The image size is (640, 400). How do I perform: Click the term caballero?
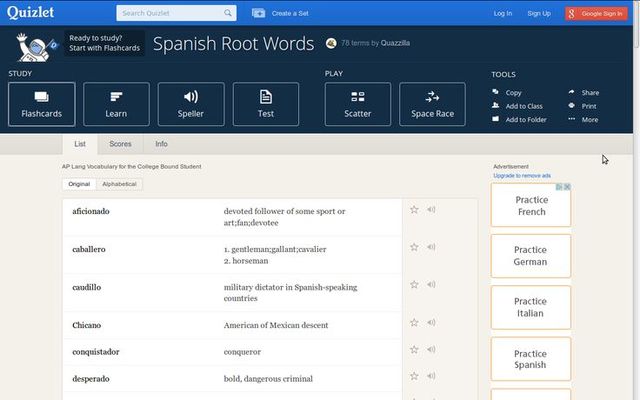tap(89, 249)
